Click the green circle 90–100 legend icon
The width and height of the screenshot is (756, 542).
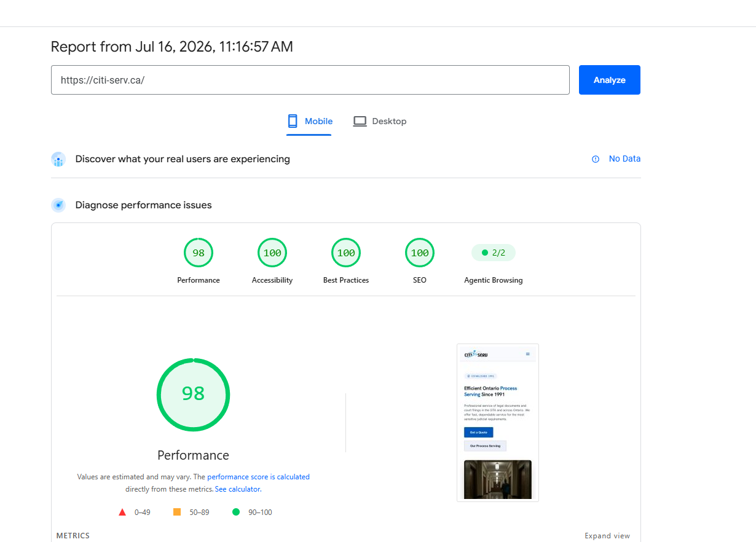[x=236, y=512]
